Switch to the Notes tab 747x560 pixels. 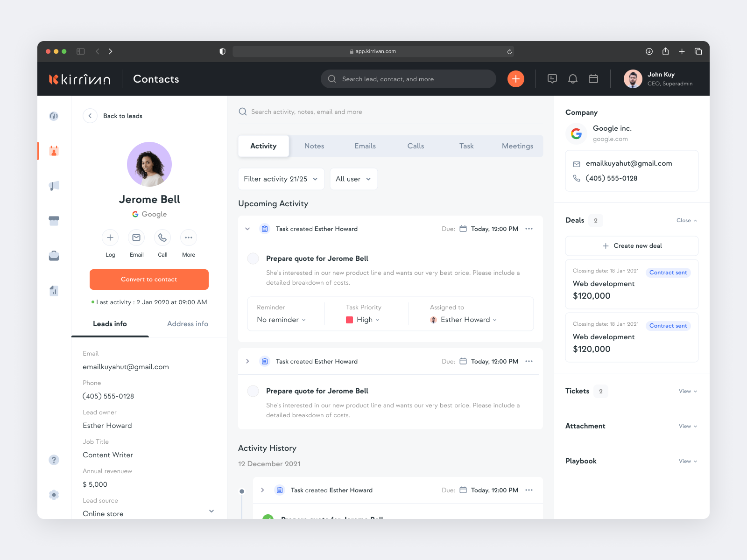point(314,146)
